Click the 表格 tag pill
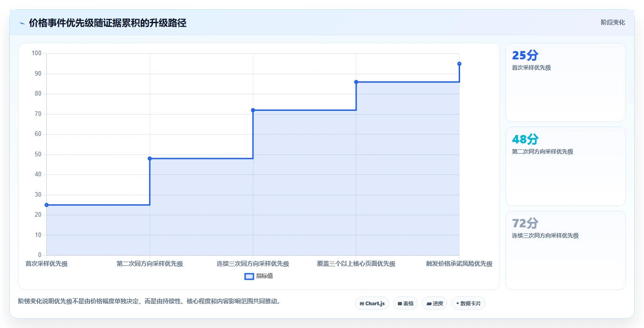 pyautogui.click(x=405, y=303)
